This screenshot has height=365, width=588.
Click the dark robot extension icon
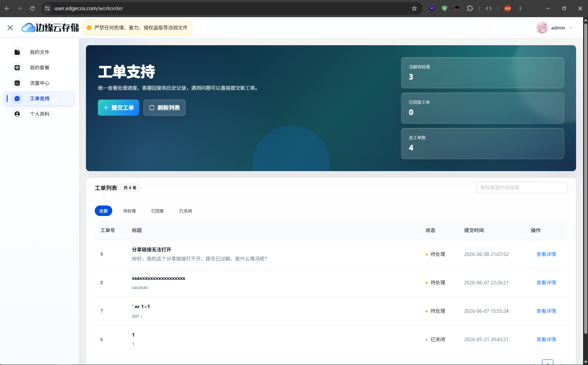pos(457,8)
